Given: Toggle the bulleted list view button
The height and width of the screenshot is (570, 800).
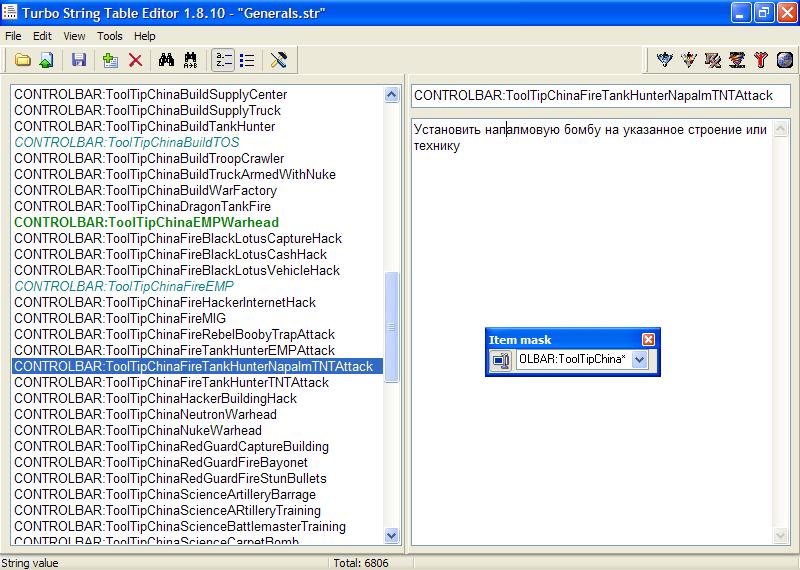Looking at the screenshot, I should click(x=247, y=60).
